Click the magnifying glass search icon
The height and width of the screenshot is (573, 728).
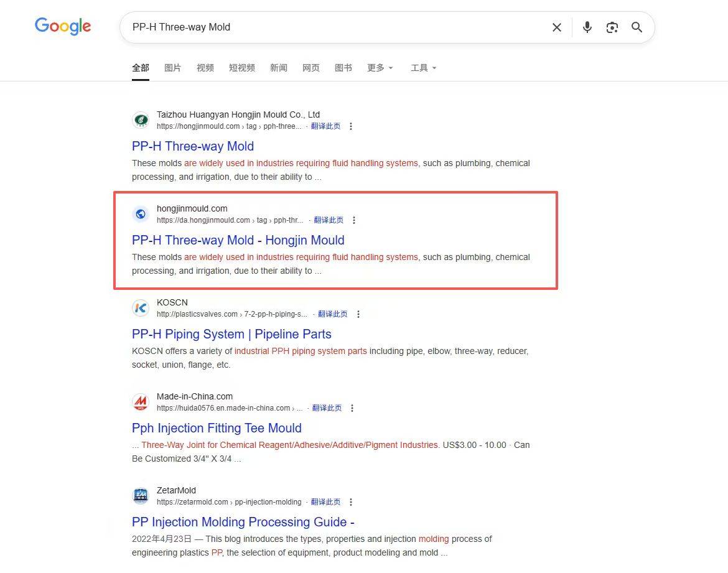(637, 27)
